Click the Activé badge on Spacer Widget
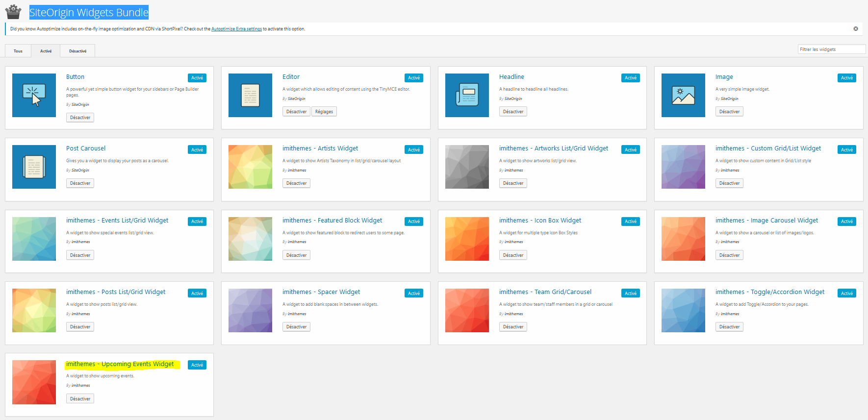 click(414, 294)
